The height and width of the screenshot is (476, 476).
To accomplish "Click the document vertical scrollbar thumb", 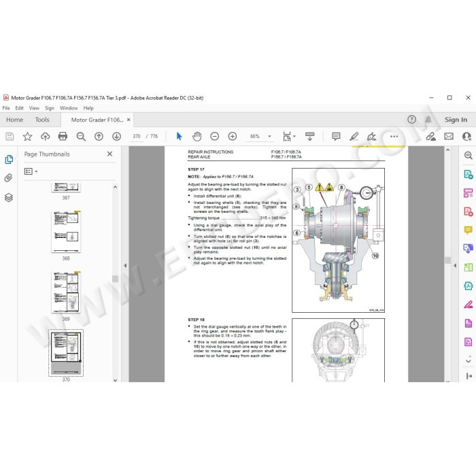I will tap(447, 260).
